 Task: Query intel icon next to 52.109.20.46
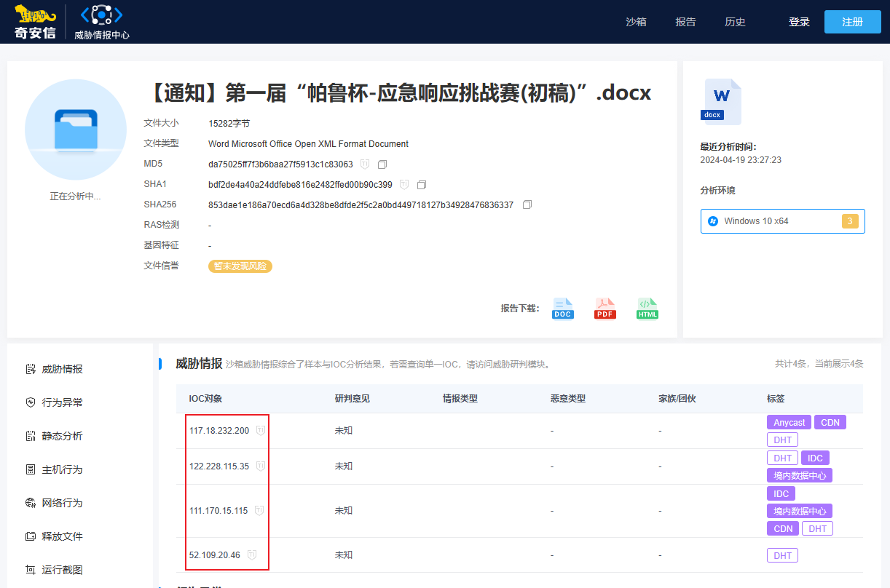251,555
